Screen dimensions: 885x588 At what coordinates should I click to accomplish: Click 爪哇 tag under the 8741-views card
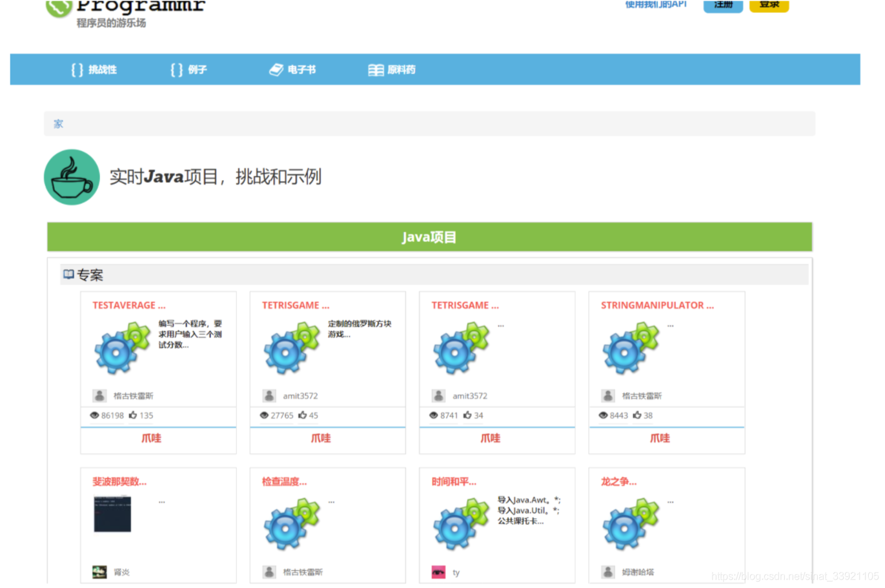click(491, 438)
